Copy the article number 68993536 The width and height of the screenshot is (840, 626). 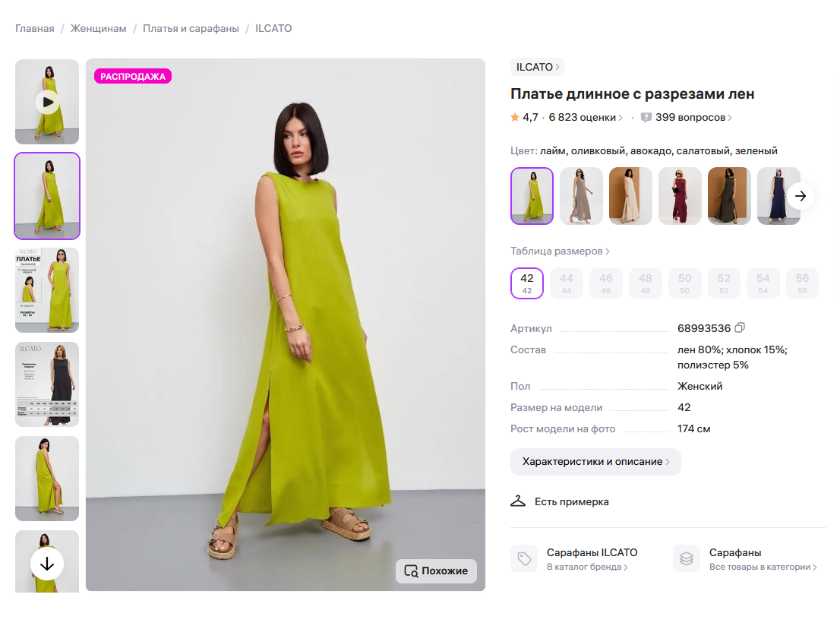[x=741, y=327]
